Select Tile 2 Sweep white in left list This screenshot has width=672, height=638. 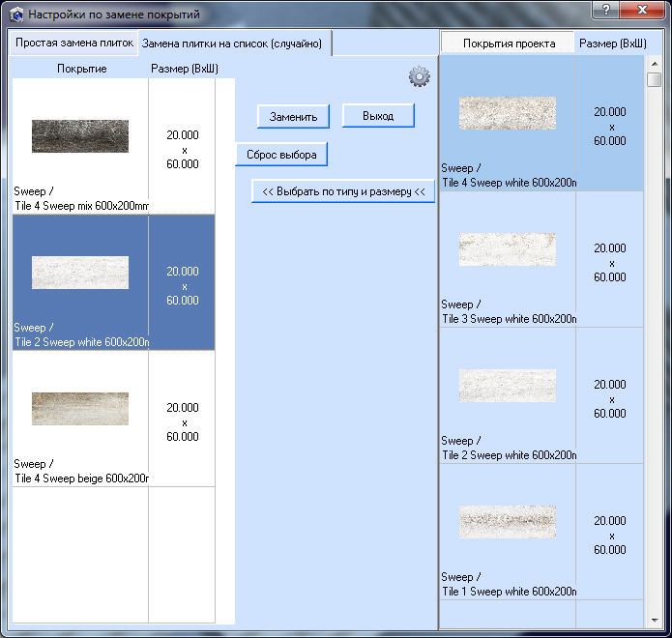(80, 273)
